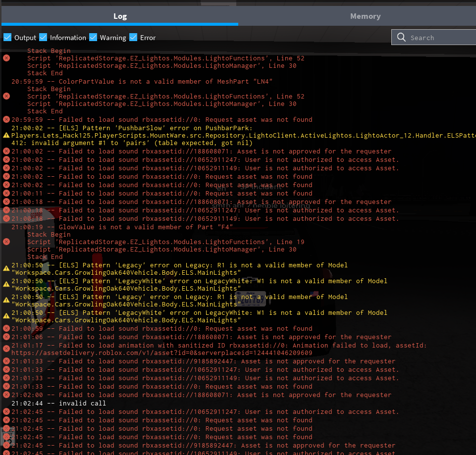476x455 pixels.
Task: Click the error icon on the 21:02:00 log entry
Action: click(x=6, y=395)
